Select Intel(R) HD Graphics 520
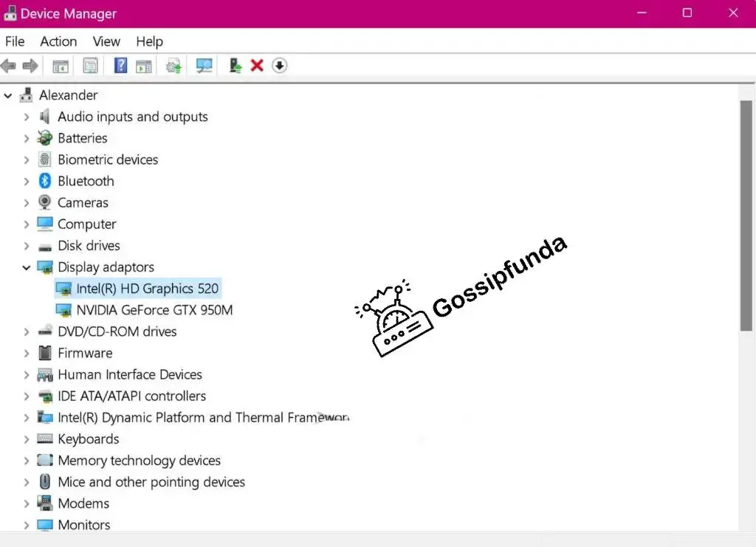Viewport: 756px width, 547px height. 148,288
